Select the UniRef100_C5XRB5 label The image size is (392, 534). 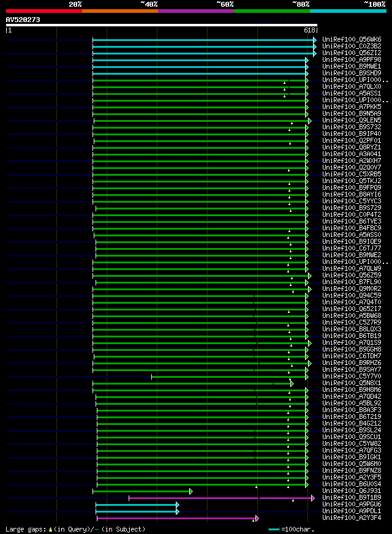[352, 175]
